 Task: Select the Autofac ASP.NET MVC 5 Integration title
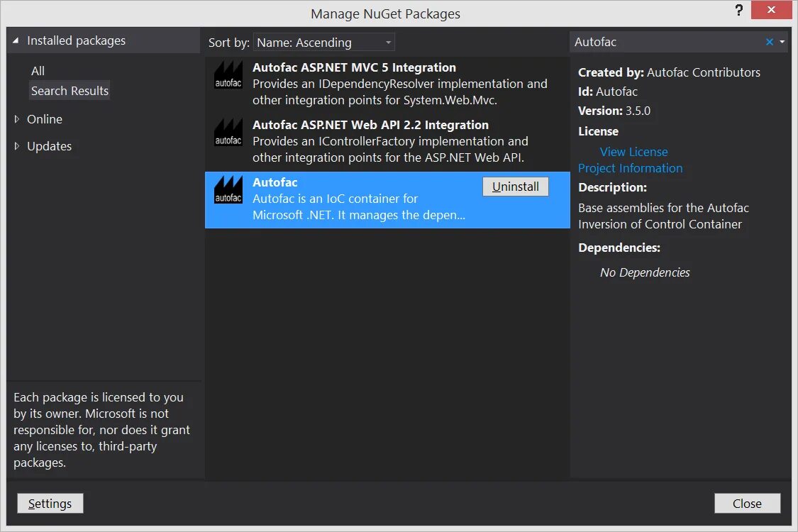click(354, 67)
